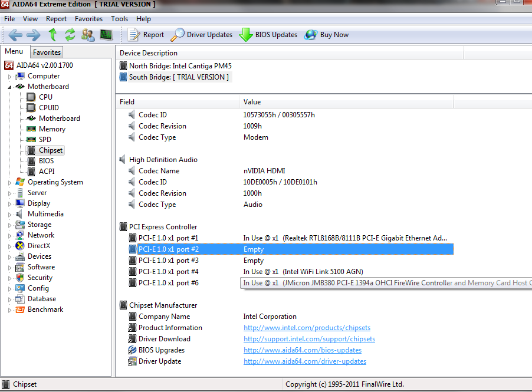
Task: Expand the Multimedia tree node
Action: pos(10,215)
